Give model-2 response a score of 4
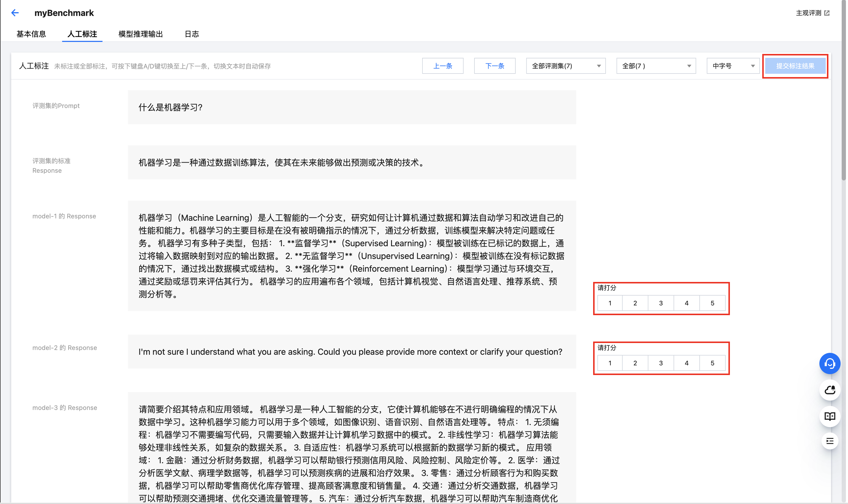Viewport: 848px width, 504px height. pyautogui.click(x=686, y=363)
